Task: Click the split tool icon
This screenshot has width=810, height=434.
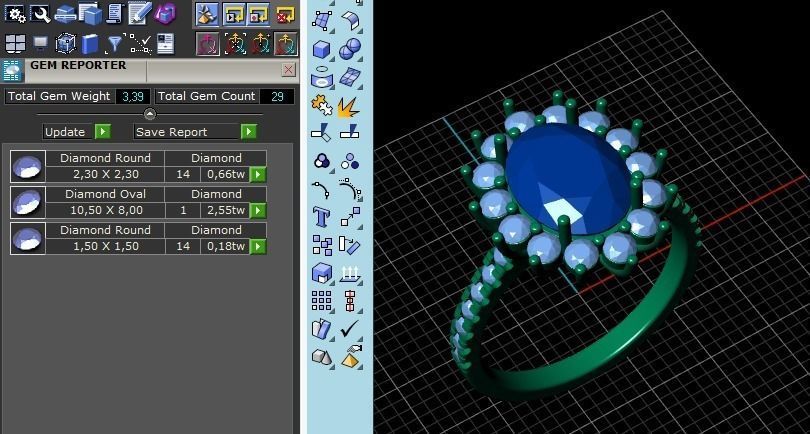Action: pos(350,133)
